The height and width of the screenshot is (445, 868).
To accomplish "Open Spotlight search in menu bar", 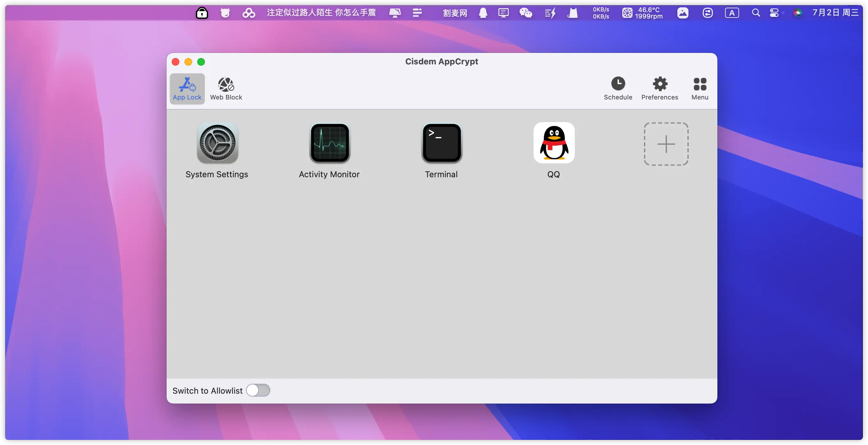I will [x=756, y=13].
